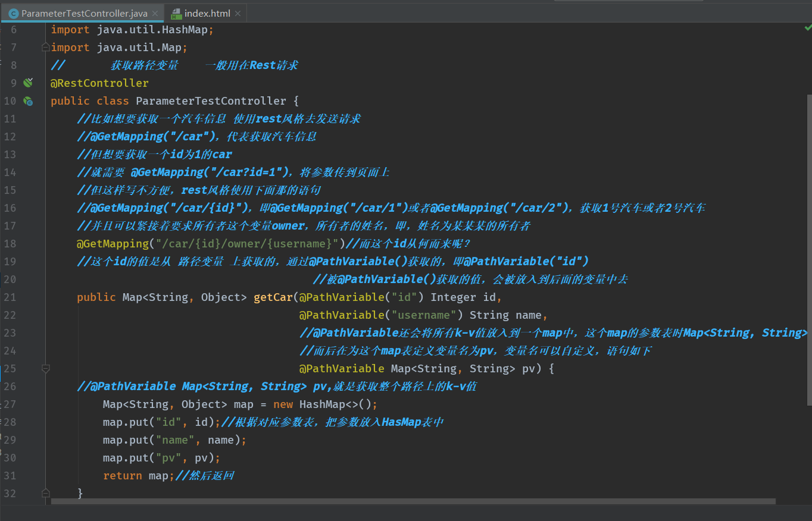Click the '/car?id=1' comment on line 14

tap(234, 172)
